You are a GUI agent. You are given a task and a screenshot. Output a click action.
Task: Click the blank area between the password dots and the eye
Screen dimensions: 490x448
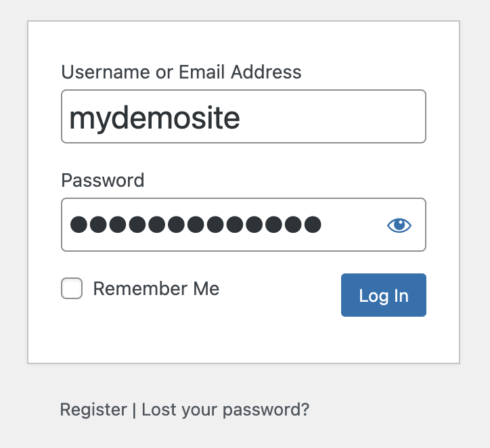pyautogui.click(x=354, y=224)
